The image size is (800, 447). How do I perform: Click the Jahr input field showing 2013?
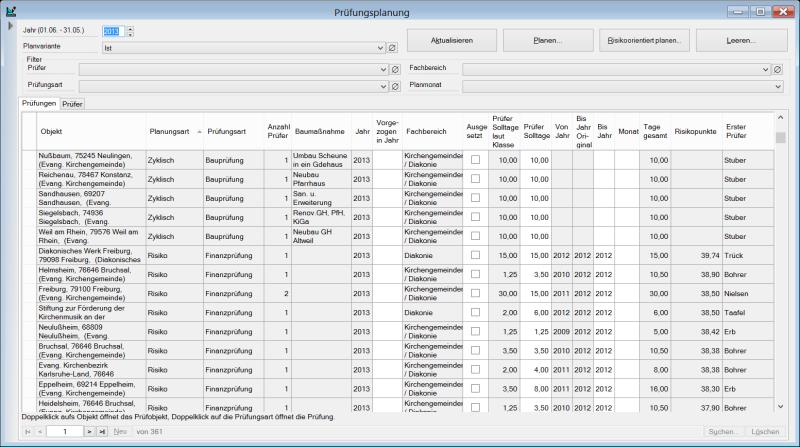113,32
